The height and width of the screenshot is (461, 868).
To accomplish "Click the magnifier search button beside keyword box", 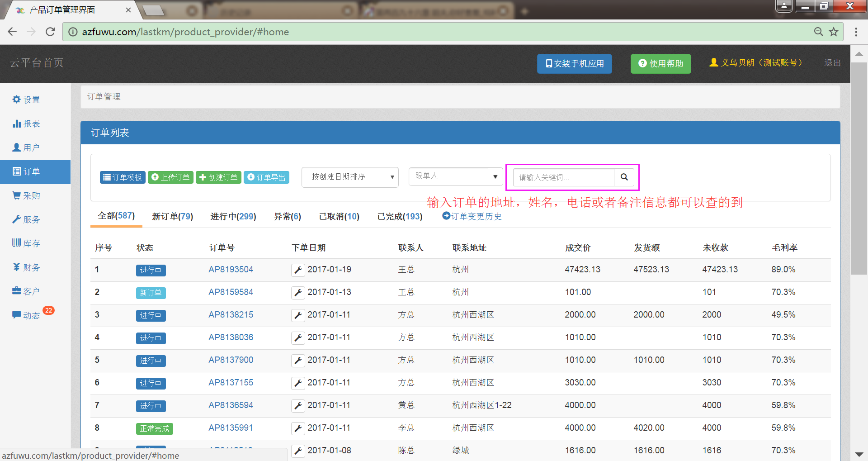I will click(x=624, y=177).
